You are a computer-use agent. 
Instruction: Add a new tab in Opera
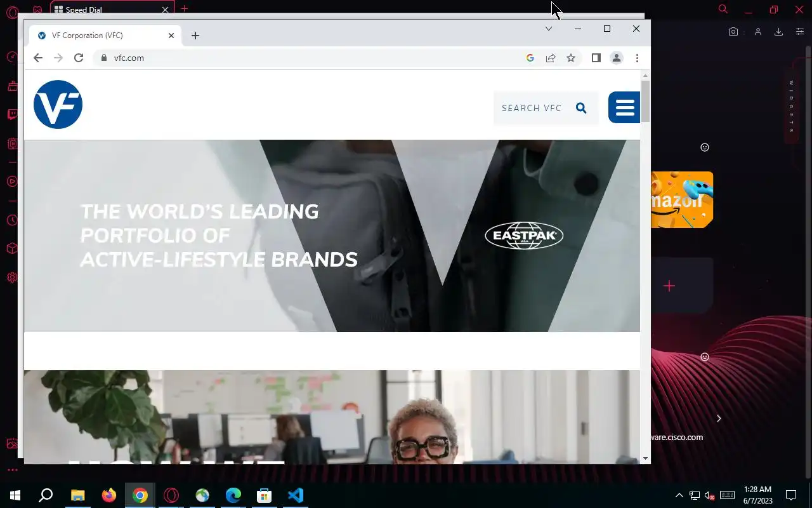[x=184, y=9]
